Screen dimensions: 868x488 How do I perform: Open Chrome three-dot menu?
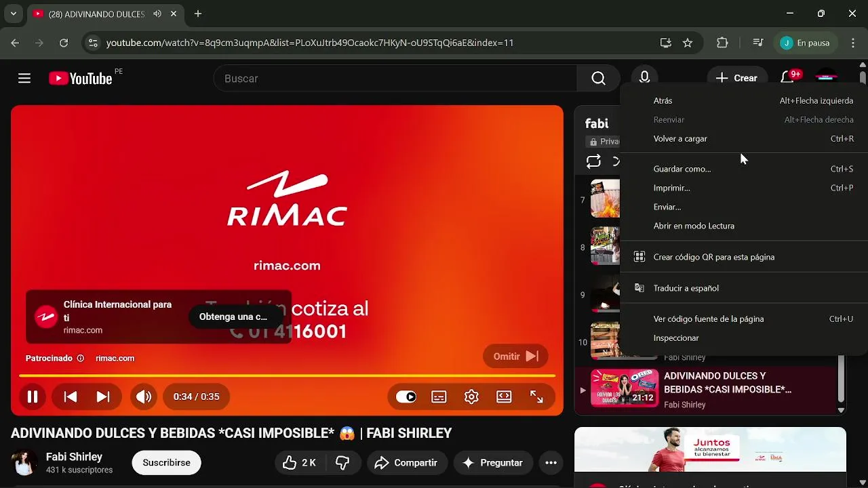853,43
